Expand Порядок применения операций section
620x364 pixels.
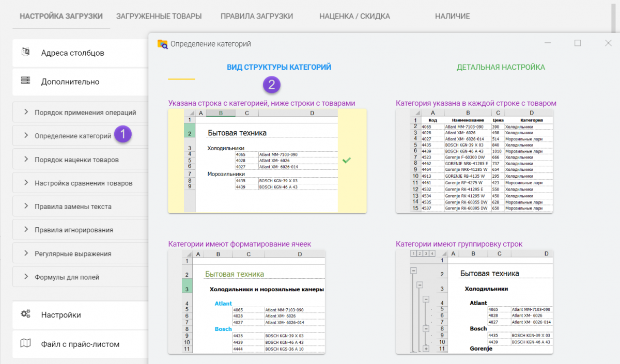(26, 113)
